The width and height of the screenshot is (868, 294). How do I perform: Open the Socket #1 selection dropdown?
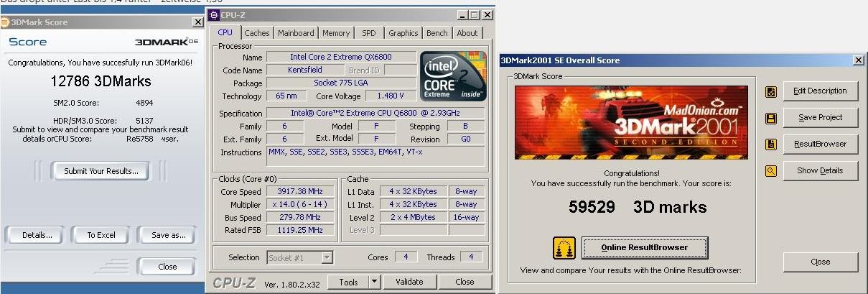pyautogui.click(x=327, y=257)
